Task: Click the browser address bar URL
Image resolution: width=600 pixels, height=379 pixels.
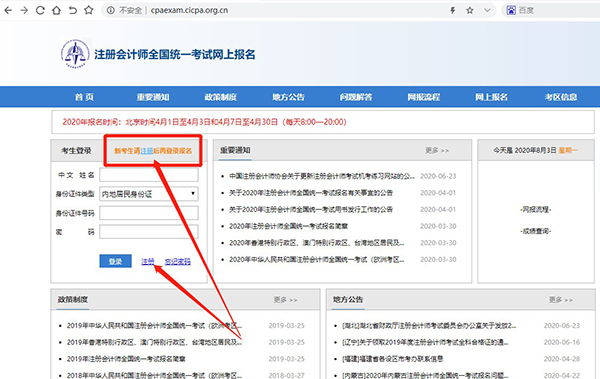Action: point(189,10)
